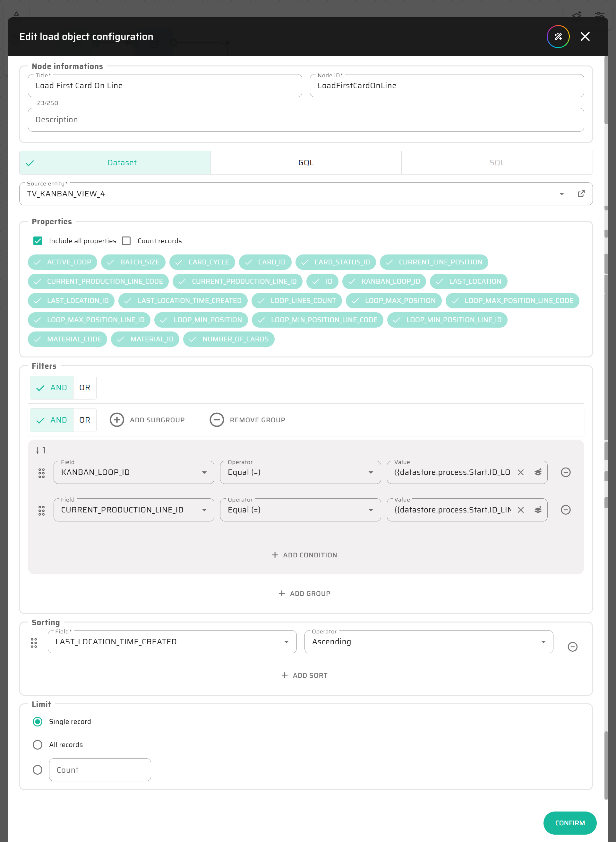616x842 pixels.
Task: Click the AI magic wand icon
Action: tap(558, 37)
